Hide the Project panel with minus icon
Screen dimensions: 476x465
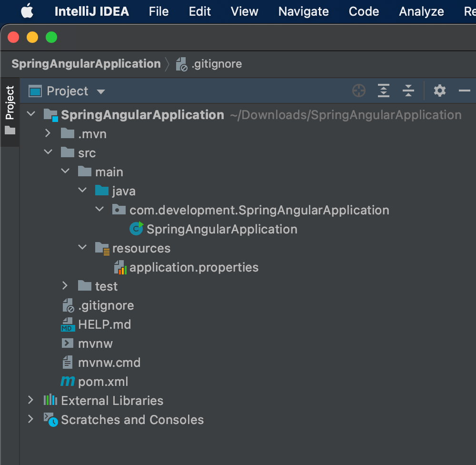(464, 91)
